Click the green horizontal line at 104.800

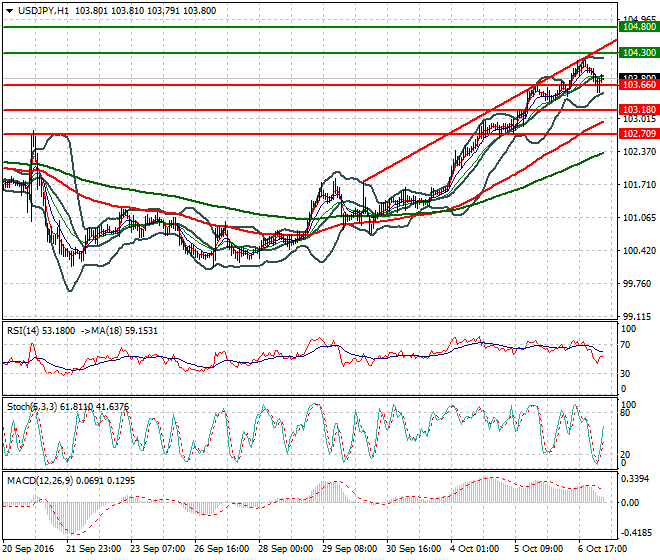coord(311,27)
